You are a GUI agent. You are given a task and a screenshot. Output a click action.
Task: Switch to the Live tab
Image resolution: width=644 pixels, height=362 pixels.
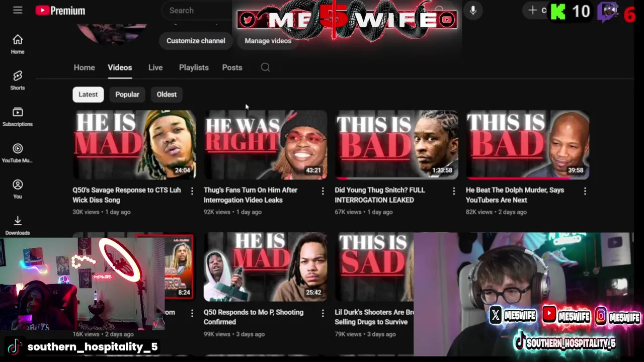(155, 67)
